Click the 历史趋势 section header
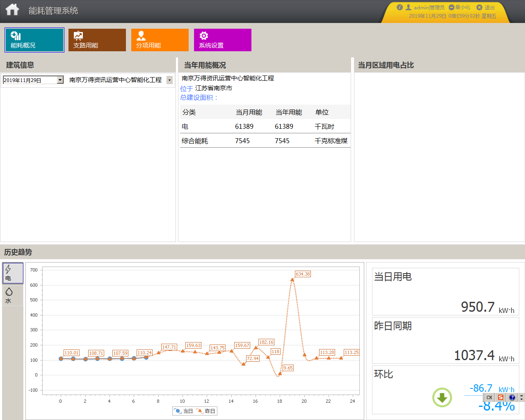Screen dimensions: 525x420 [18, 252]
